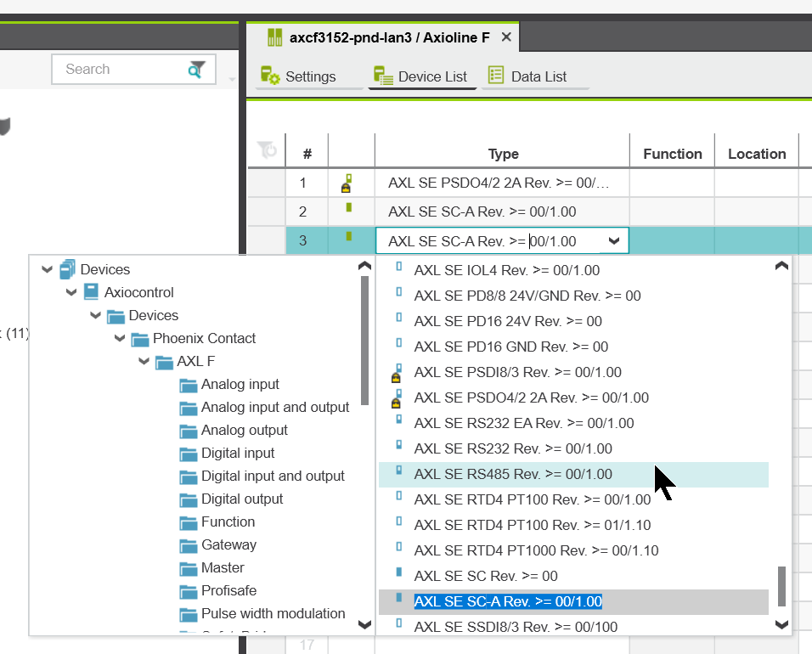812x654 pixels.
Task: Click the Phoenix Contact folder icon
Action: 140,339
